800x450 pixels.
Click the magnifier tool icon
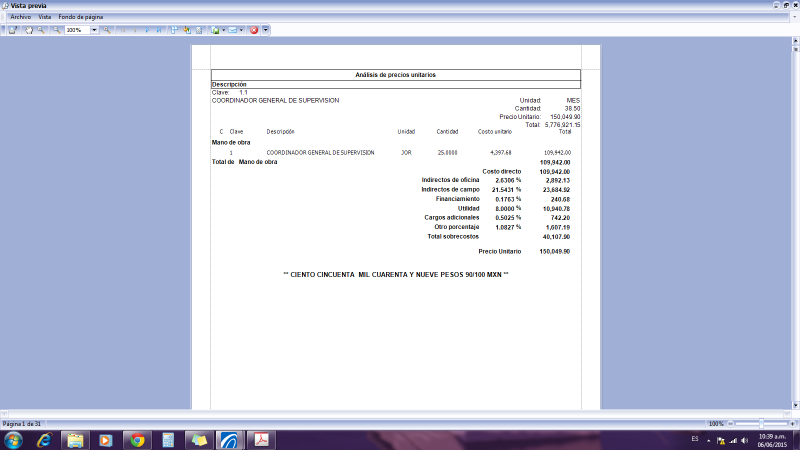pyautogui.click(x=41, y=30)
